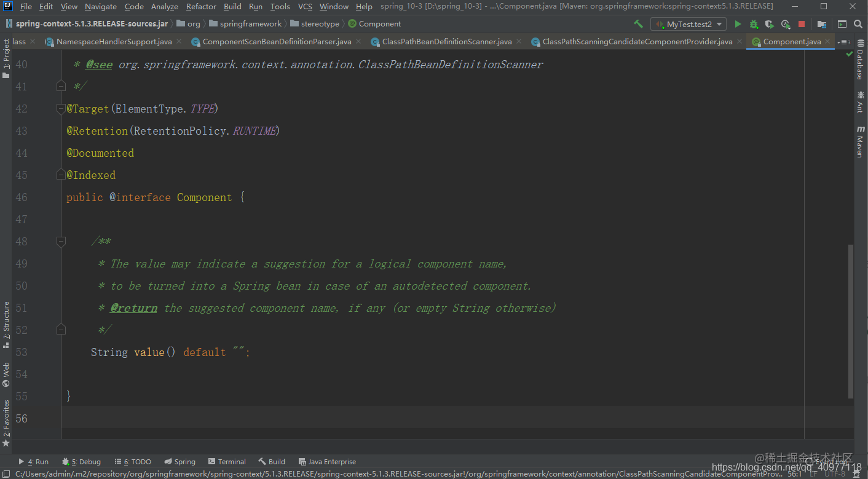868x479 pixels.
Task: Open the Database tool window
Action: [860, 60]
